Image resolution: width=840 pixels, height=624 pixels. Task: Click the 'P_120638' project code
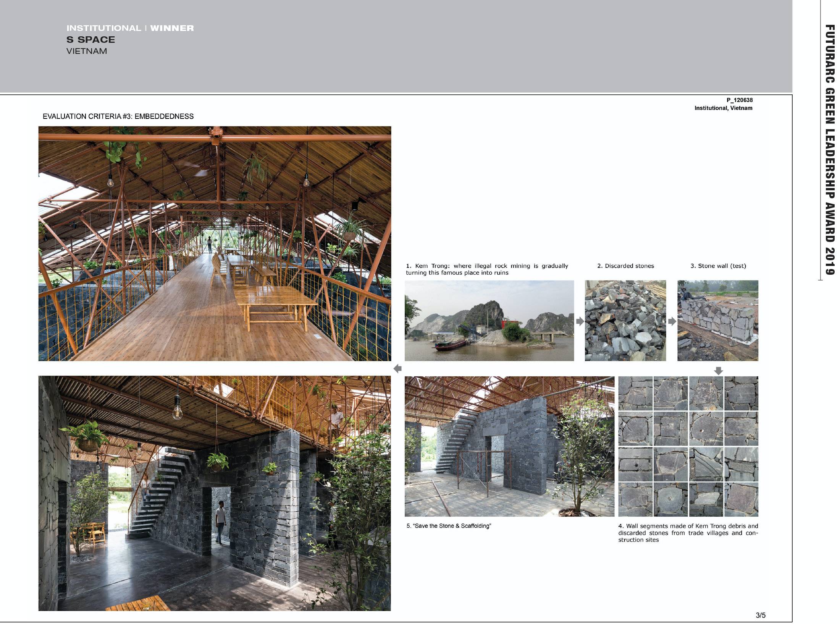click(740, 100)
